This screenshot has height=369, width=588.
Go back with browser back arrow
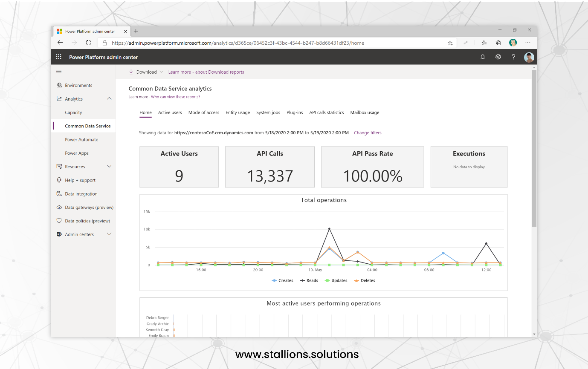60,43
